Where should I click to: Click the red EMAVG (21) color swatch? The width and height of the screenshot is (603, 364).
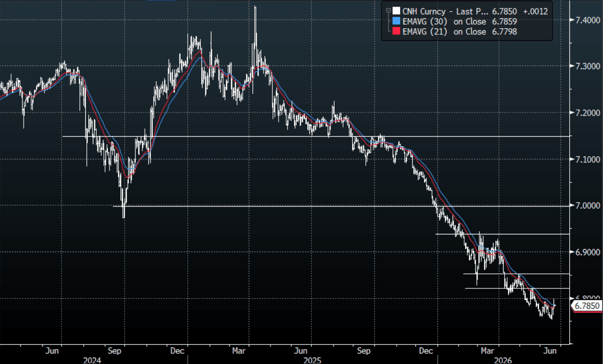(x=397, y=32)
